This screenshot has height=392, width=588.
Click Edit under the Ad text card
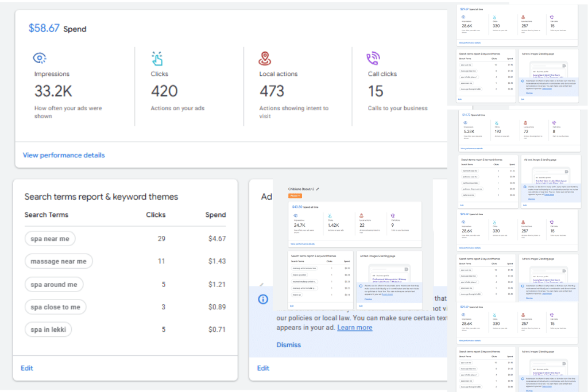[263, 368]
